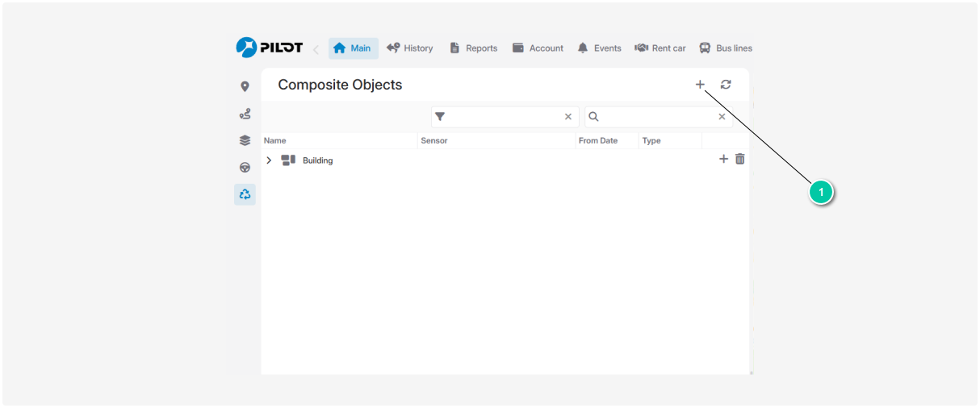980x408 pixels.
Task: Click the funnel filter icon
Action: coord(440,117)
